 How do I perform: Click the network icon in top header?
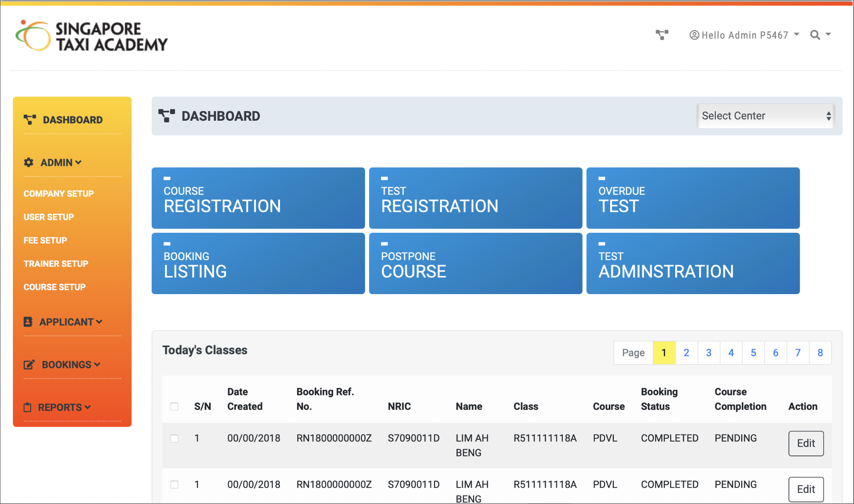pos(662,35)
